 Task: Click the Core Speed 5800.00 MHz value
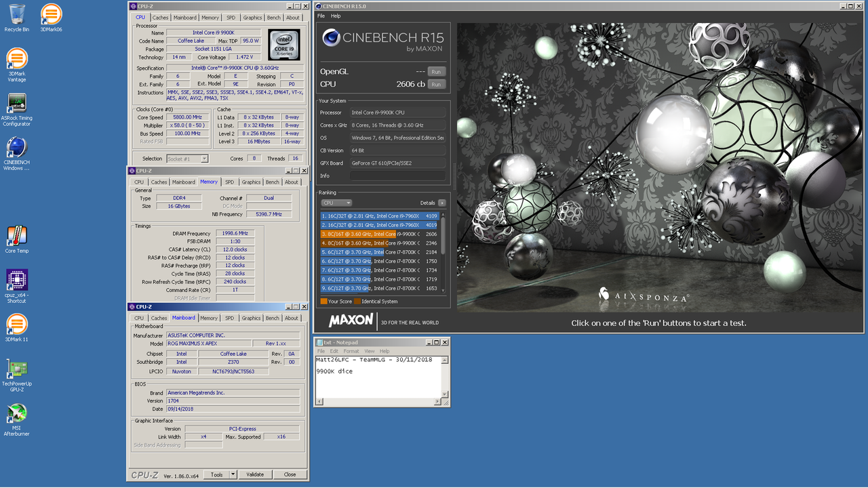tap(187, 117)
